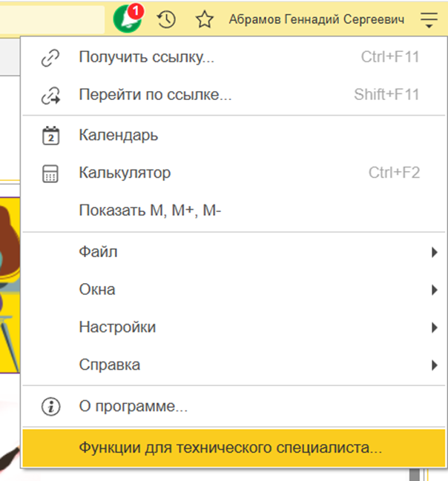Expand the arrow next to Файл

(434, 252)
